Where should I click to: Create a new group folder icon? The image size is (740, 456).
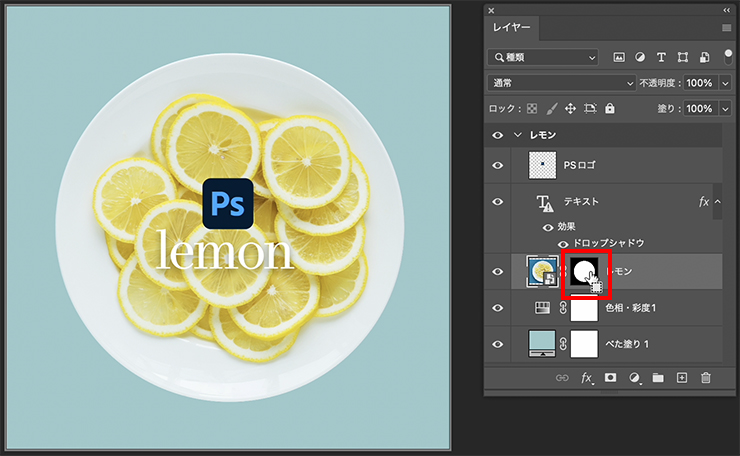(658, 378)
